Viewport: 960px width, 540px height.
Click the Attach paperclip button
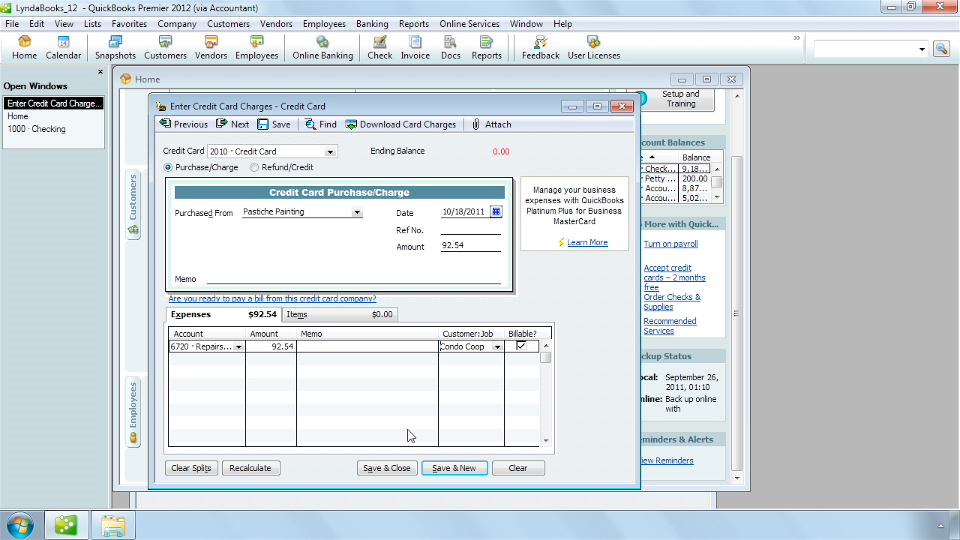click(x=492, y=124)
